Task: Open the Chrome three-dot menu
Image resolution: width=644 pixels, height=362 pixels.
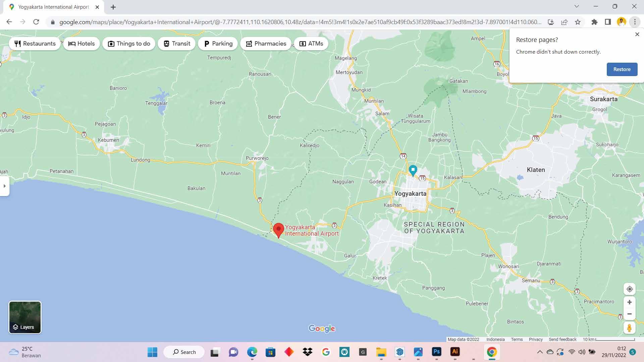Action: coord(635,22)
